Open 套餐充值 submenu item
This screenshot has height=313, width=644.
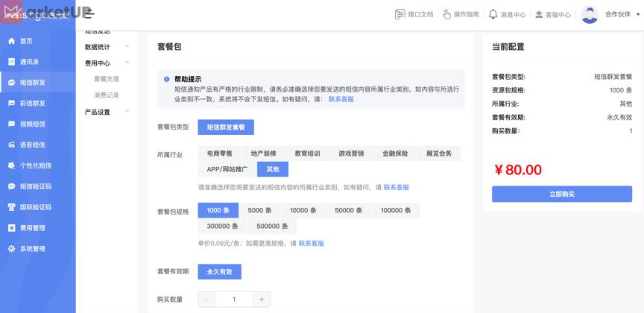pyautogui.click(x=107, y=79)
